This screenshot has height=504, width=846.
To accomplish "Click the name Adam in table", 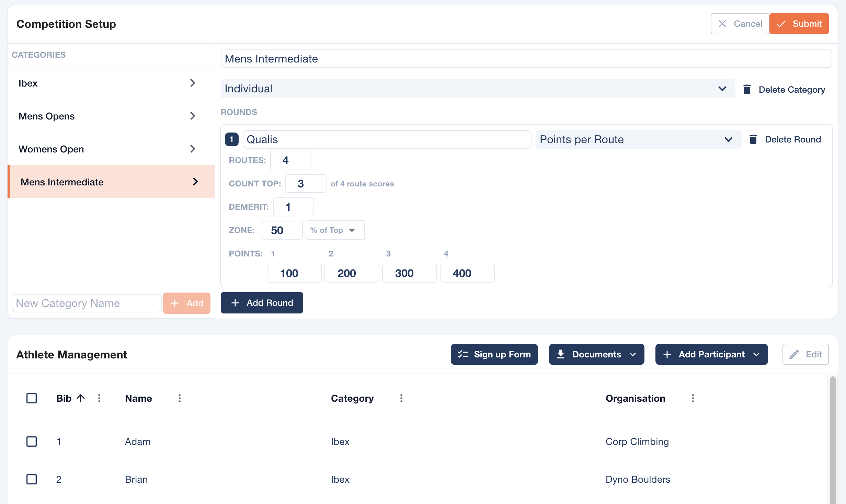I will [x=138, y=442].
